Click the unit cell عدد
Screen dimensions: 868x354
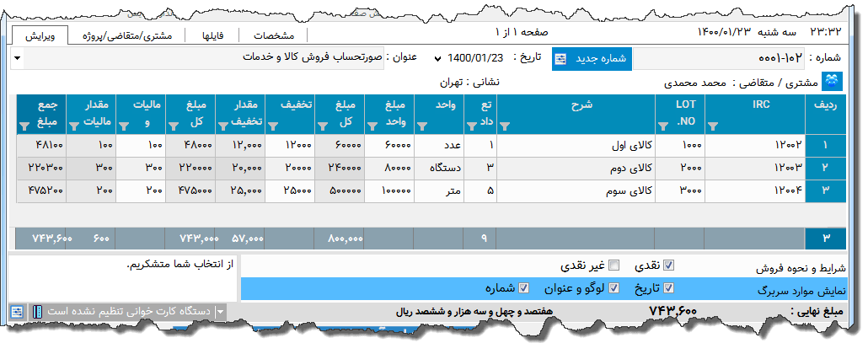tap(439, 145)
